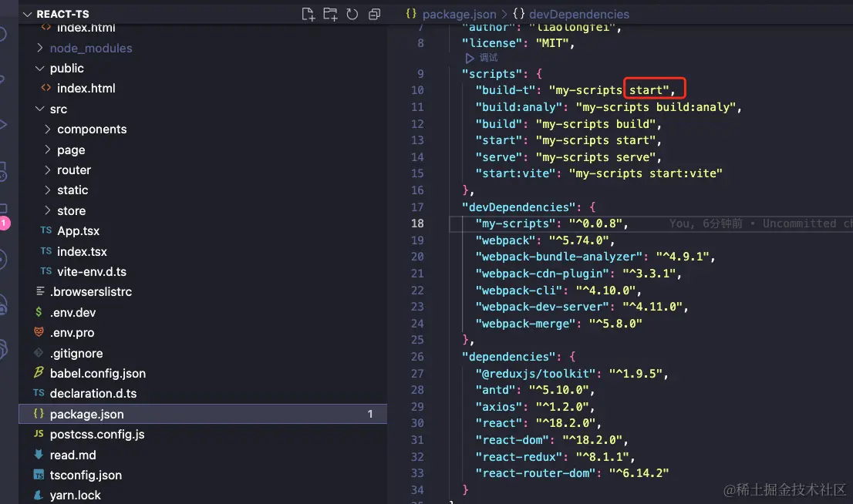This screenshot has width=853, height=504.
Task: Click the "license" key on line 8
Action: pyautogui.click(x=491, y=43)
